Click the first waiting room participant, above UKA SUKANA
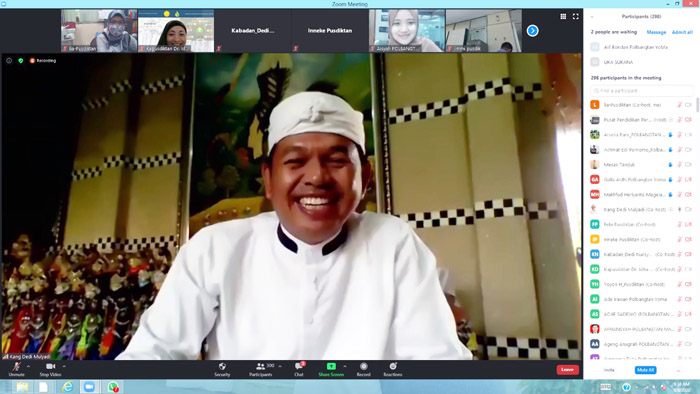Image resolution: width=700 pixels, height=394 pixels. pos(641,47)
